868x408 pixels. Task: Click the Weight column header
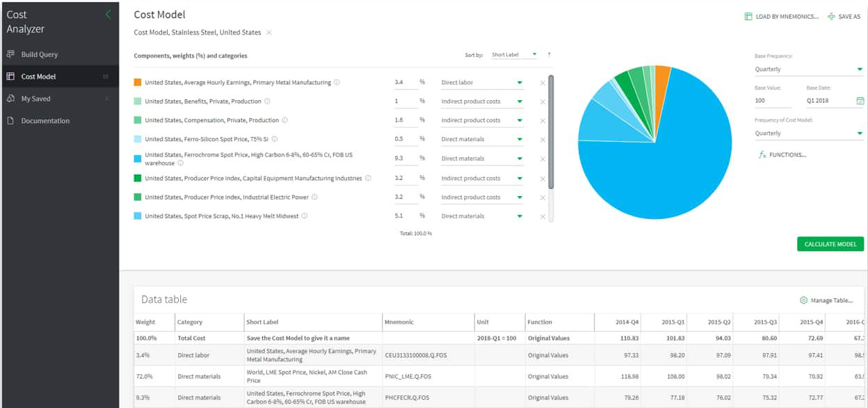pyautogui.click(x=154, y=323)
